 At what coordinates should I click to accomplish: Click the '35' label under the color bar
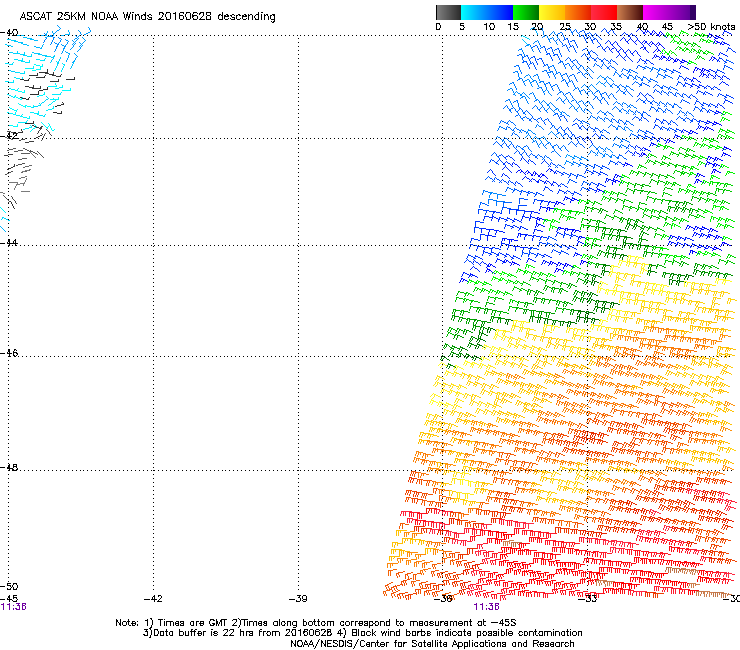(616, 27)
